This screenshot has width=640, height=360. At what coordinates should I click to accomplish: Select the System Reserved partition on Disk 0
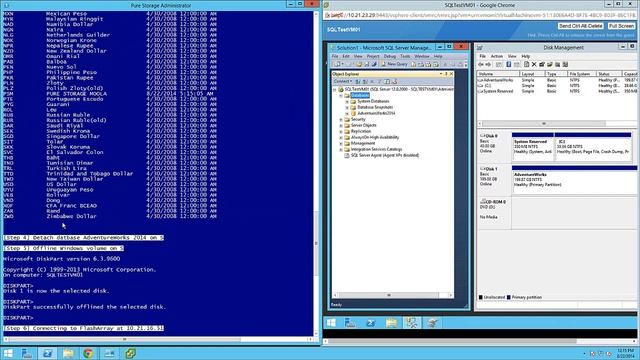click(x=533, y=147)
